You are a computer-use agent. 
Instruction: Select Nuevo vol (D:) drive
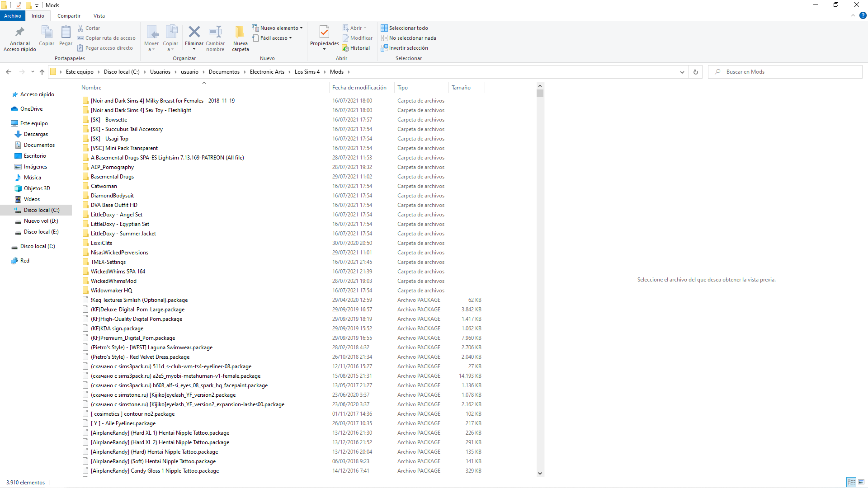click(41, 221)
